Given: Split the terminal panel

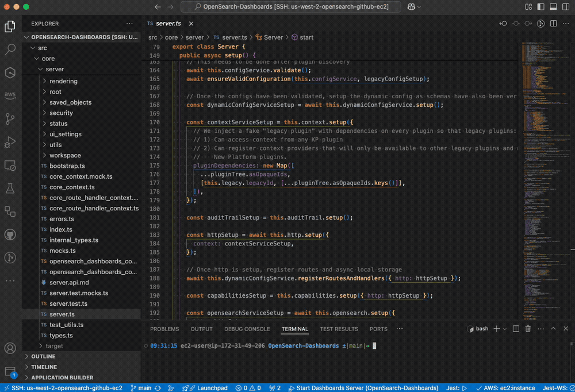Looking at the screenshot, I should (x=516, y=329).
